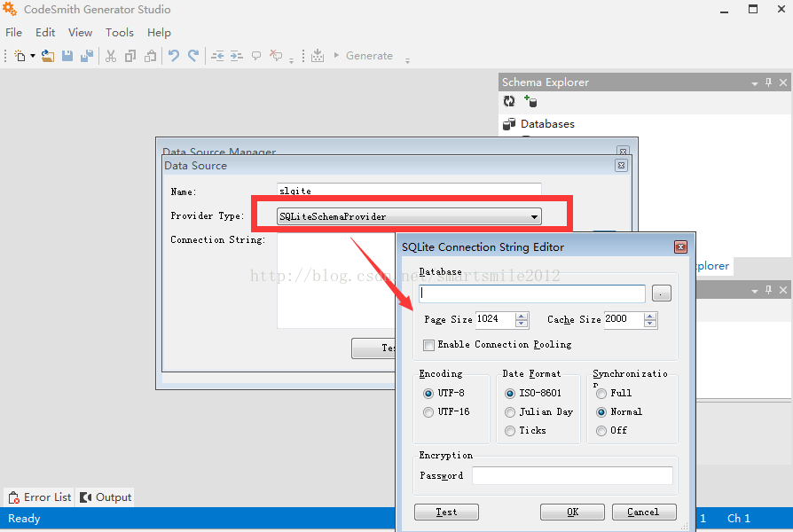Decrease Cache Size with down arrow
Screen dimensions: 793x532
pos(650,324)
